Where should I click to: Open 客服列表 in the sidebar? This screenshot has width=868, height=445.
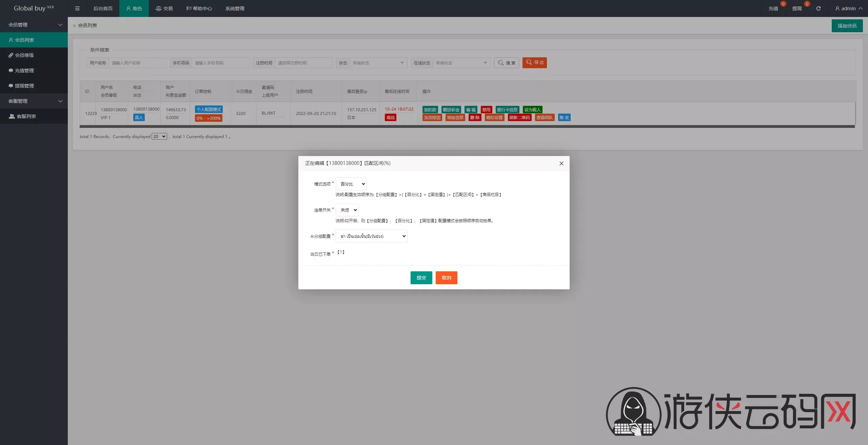click(x=26, y=116)
